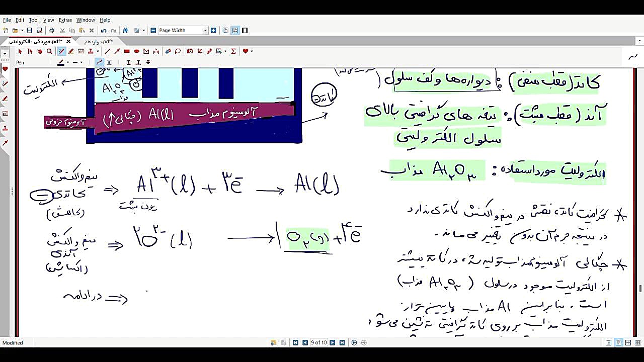Enable full screen mode icon

pos(245,31)
